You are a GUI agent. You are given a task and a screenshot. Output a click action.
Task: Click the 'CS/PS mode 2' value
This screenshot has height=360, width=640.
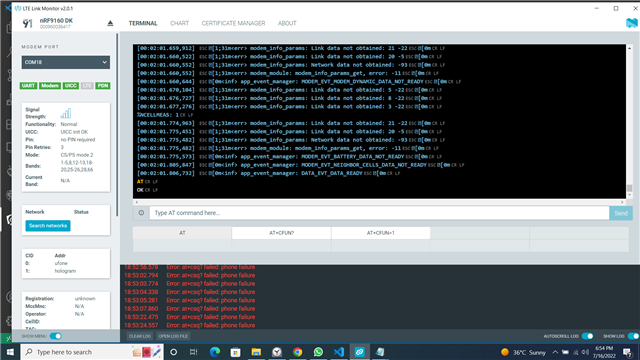[x=77, y=155]
